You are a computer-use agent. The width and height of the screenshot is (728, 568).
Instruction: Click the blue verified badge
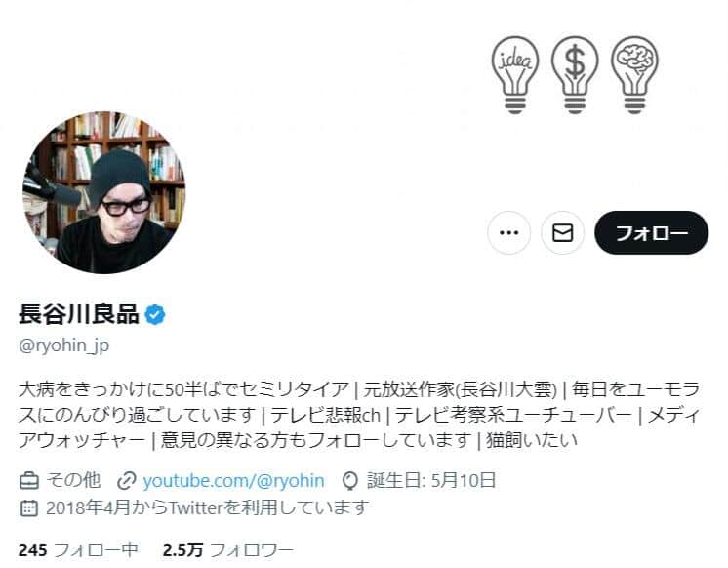pyautogui.click(x=154, y=314)
